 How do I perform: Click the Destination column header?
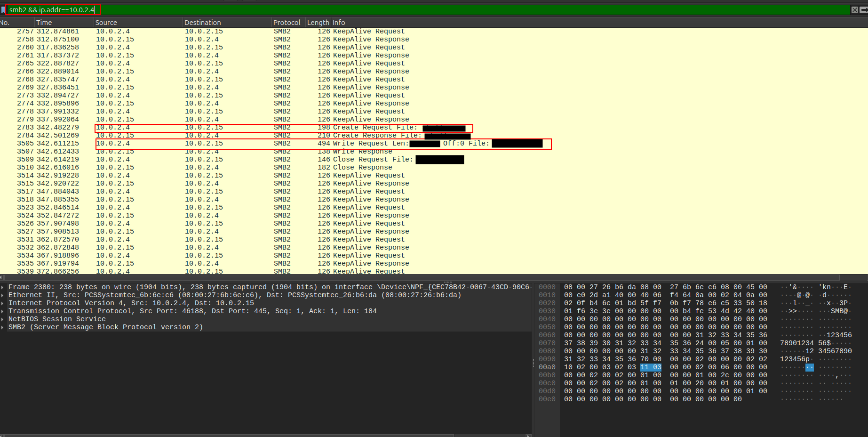click(x=202, y=23)
